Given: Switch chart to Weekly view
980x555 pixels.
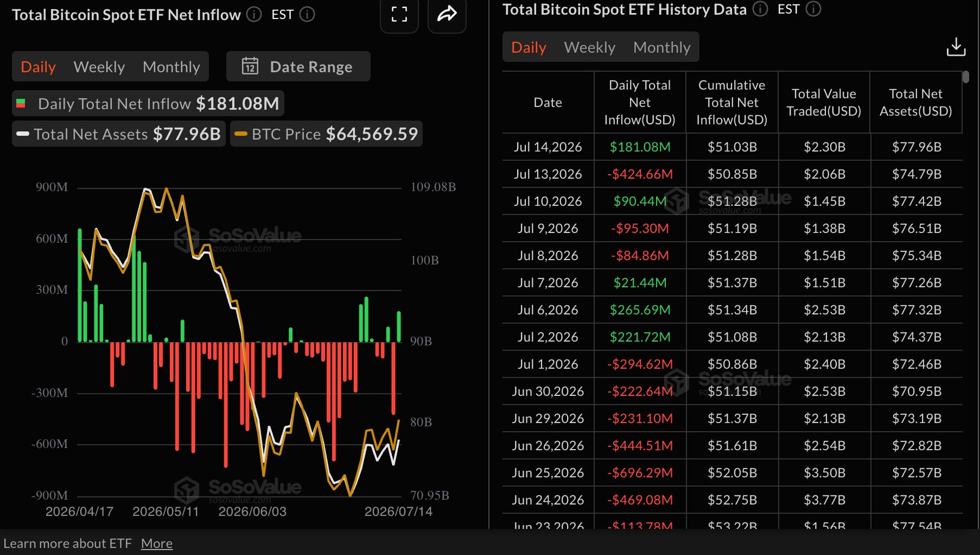Looking at the screenshot, I should tap(99, 67).
